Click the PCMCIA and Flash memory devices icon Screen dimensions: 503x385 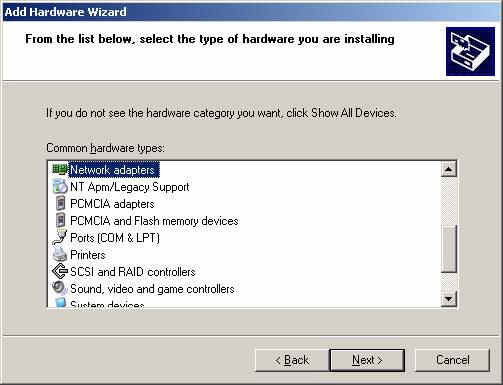point(60,221)
